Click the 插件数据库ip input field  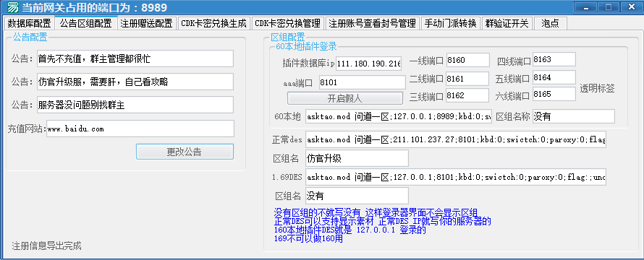[369, 64]
